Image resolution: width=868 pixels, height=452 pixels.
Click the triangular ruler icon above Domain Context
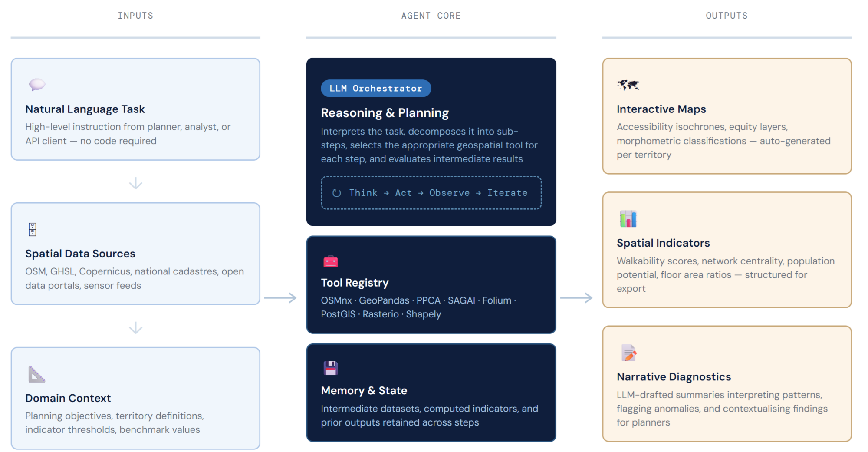tap(36, 374)
